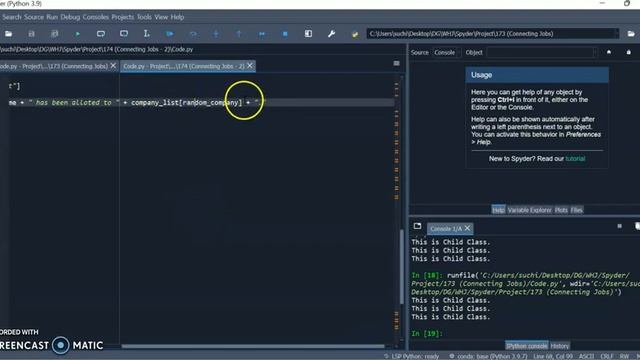Switch to the Files tab
The image size is (640, 360).
(x=576, y=210)
